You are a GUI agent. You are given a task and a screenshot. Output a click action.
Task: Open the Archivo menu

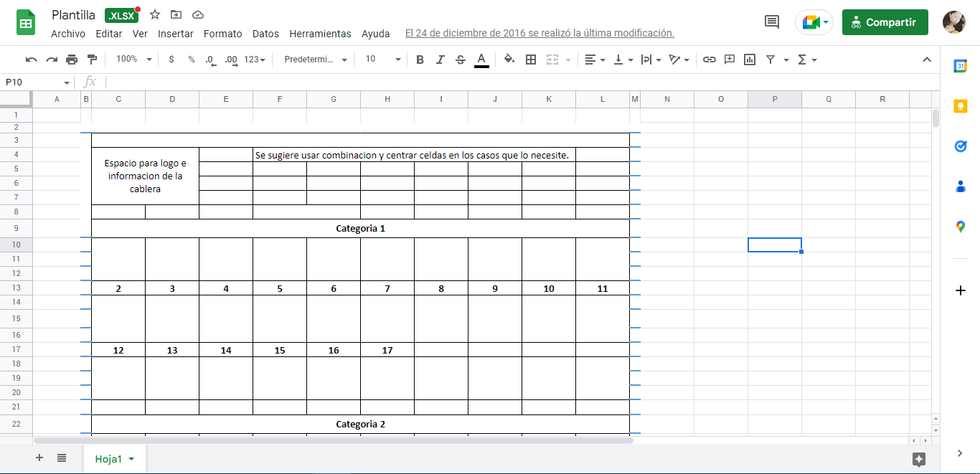coord(68,34)
